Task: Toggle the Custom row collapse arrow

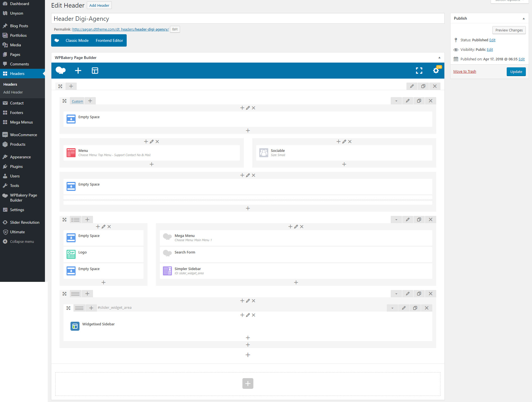Action: pos(396,101)
